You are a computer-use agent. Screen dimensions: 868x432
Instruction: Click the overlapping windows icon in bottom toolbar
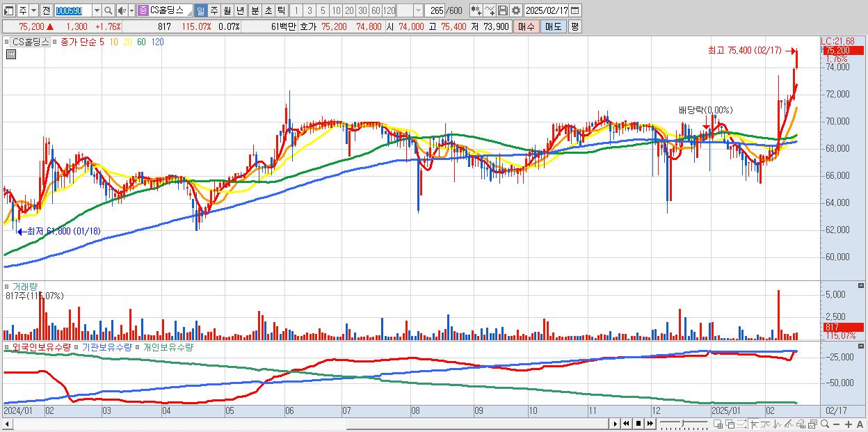(x=730, y=424)
